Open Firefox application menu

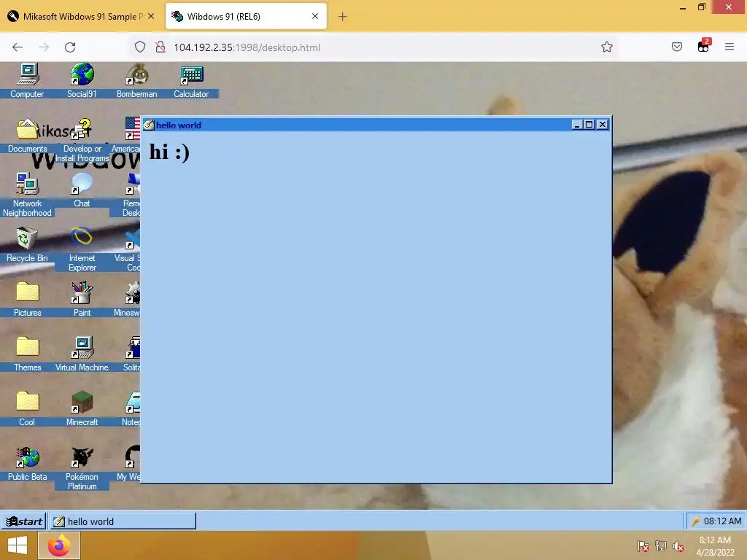[729, 47]
